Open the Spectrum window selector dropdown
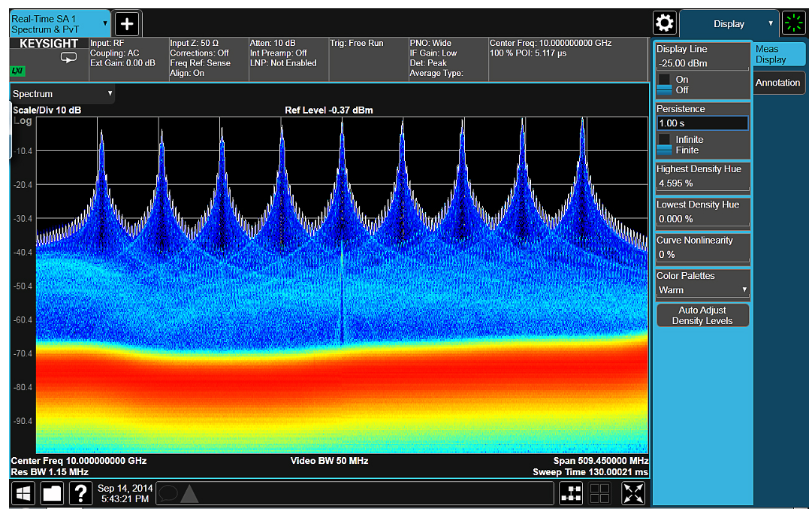This screenshot has width=812, height=512. tap(62, 94)
